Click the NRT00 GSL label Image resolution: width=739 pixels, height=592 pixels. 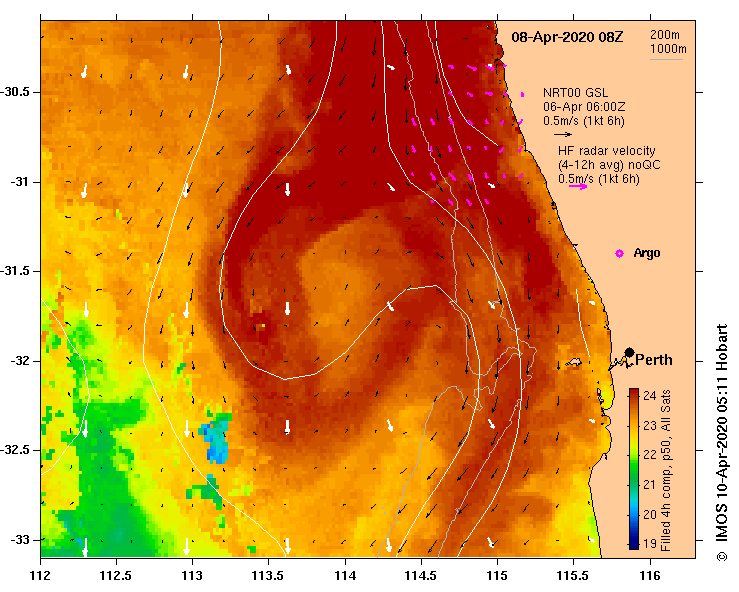(x=575, y=93)
